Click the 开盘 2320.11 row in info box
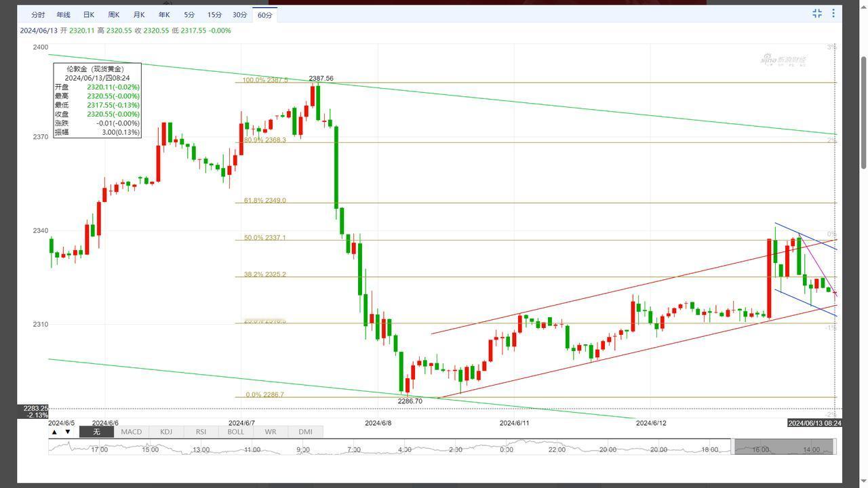 click(x=97, y=87)
